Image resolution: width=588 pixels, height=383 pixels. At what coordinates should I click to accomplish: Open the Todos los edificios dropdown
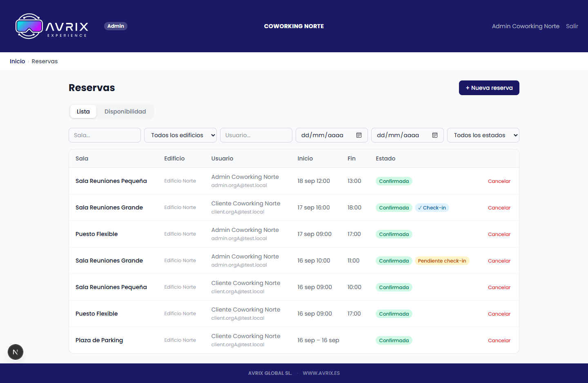point(180,135)
